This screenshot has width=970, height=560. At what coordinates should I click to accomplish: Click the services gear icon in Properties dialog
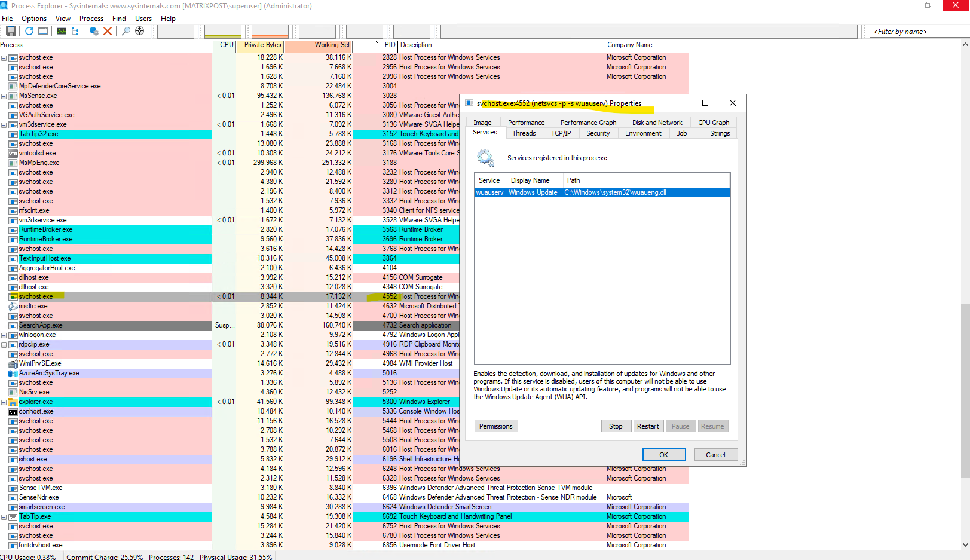[x=485, y=158]
